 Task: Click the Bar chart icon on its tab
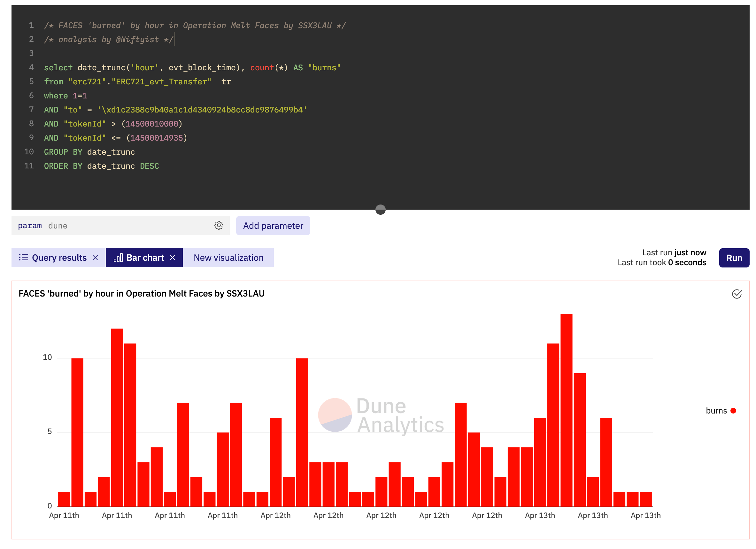(119, 257)
